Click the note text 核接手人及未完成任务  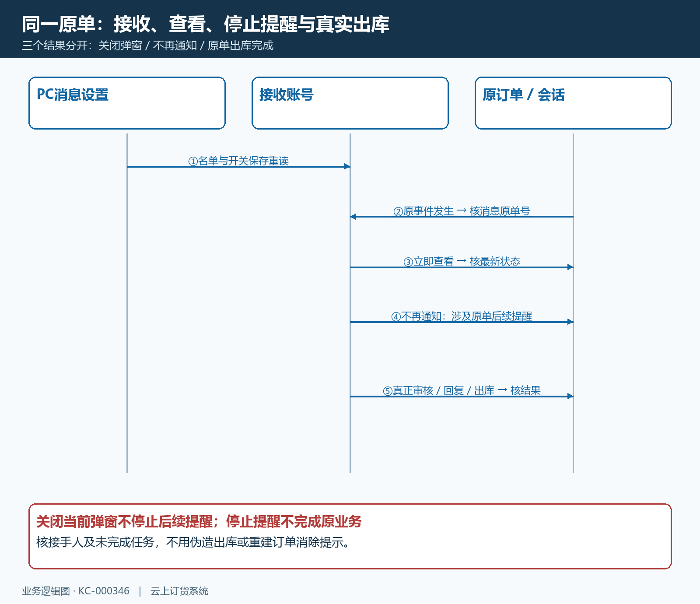(95, 542)
